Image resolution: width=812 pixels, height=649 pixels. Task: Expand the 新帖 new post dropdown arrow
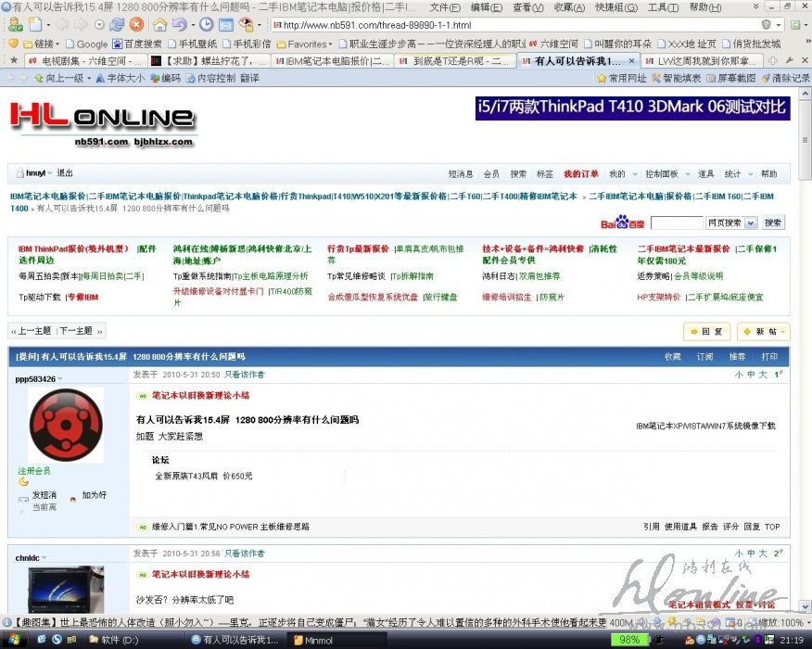783,331
